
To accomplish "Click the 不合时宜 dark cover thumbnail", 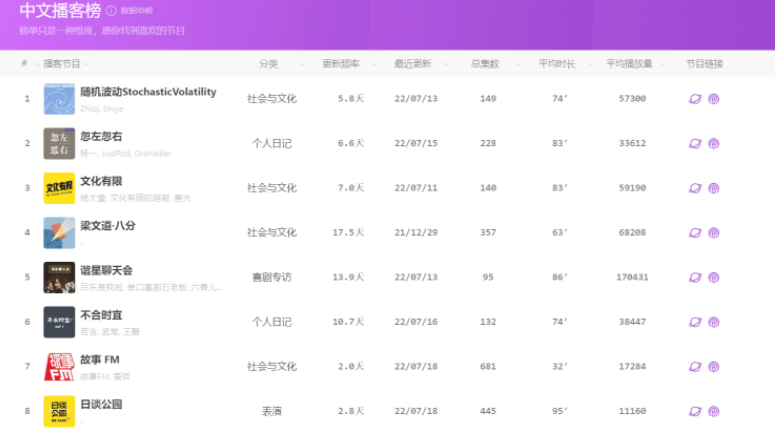I will (59, 322).
